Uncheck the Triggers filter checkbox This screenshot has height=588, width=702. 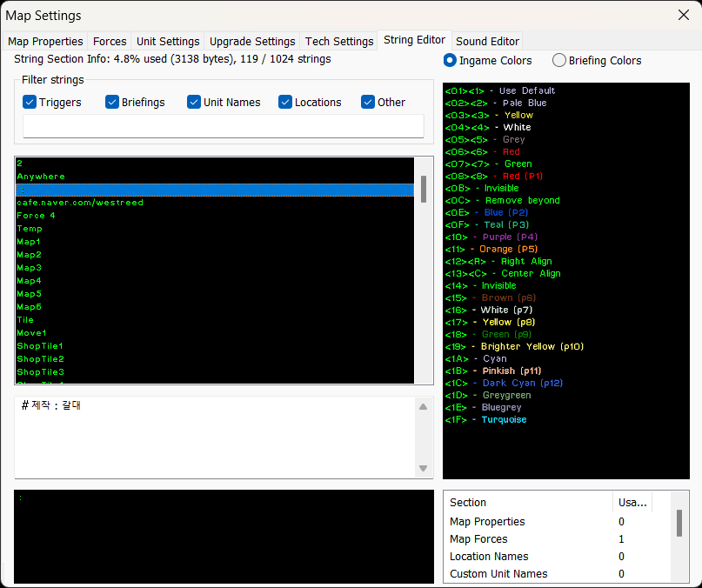click(x=30, y=102)
